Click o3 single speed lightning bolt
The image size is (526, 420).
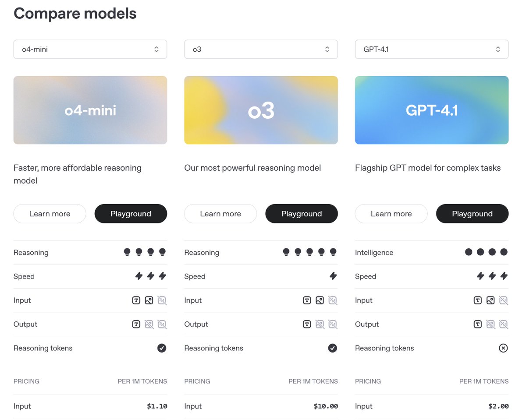(x=333, y=276)
